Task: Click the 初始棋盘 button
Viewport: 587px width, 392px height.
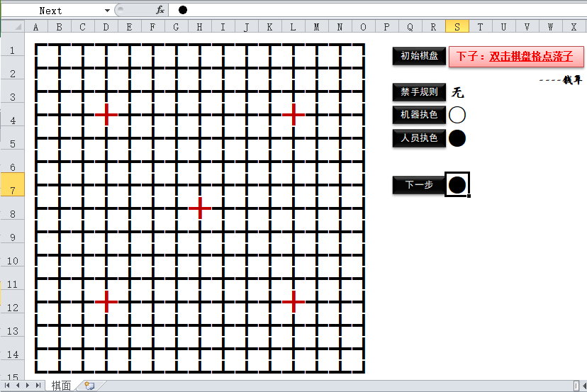Action: (x=419, y=56)
